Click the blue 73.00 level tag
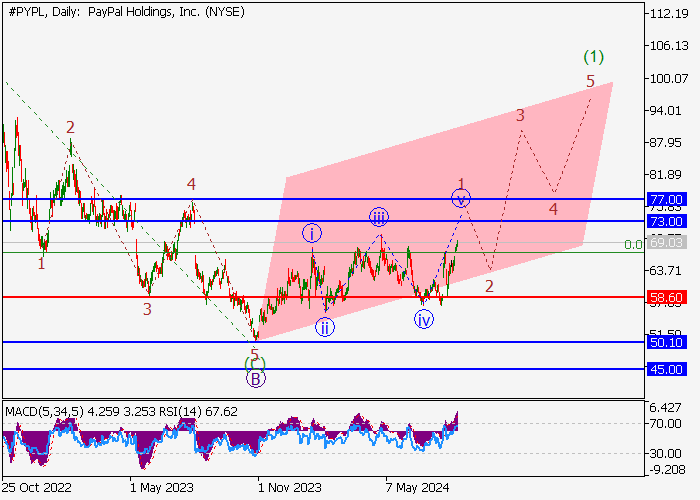 click(x=667, y=221)
